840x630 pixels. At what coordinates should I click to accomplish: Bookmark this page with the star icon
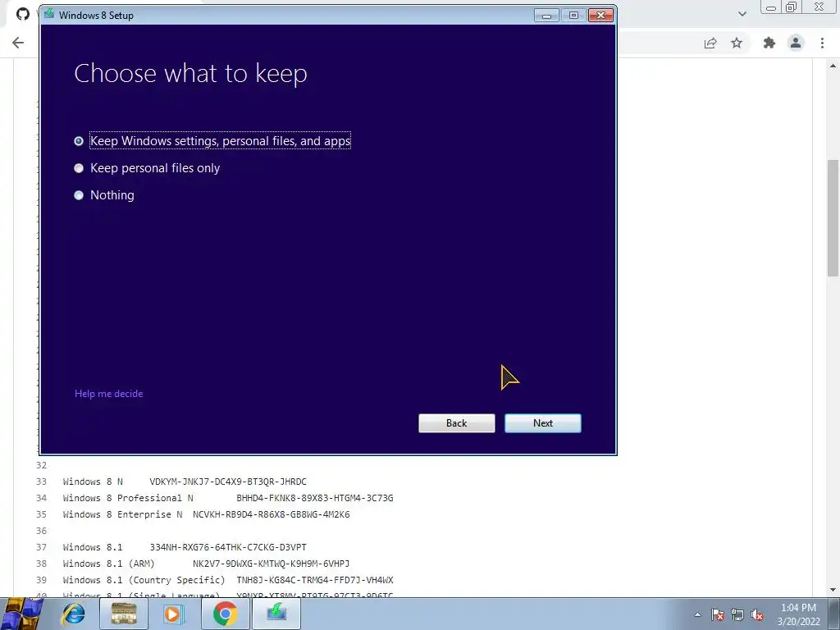(x=737, y=43)
